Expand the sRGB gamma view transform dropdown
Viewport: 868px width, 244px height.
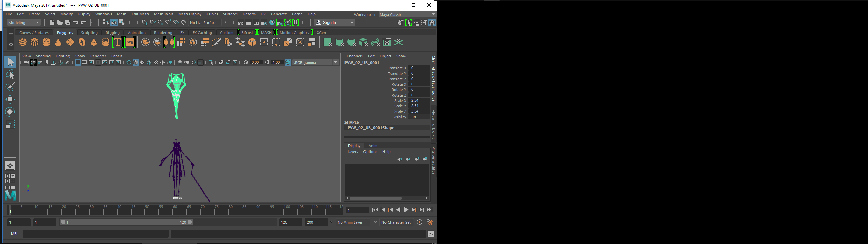336,62
